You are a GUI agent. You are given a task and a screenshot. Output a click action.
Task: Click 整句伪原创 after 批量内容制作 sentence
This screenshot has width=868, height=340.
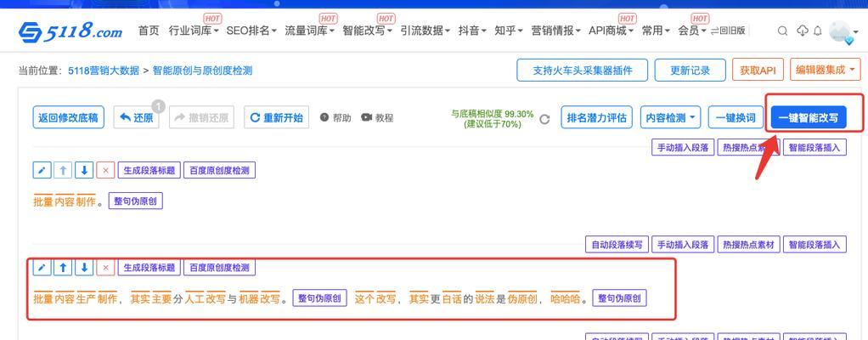[136, 201]
